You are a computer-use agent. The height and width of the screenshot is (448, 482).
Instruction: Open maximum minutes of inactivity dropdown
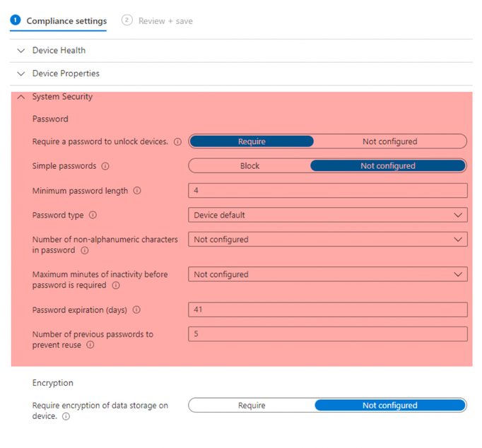(328, 274)
